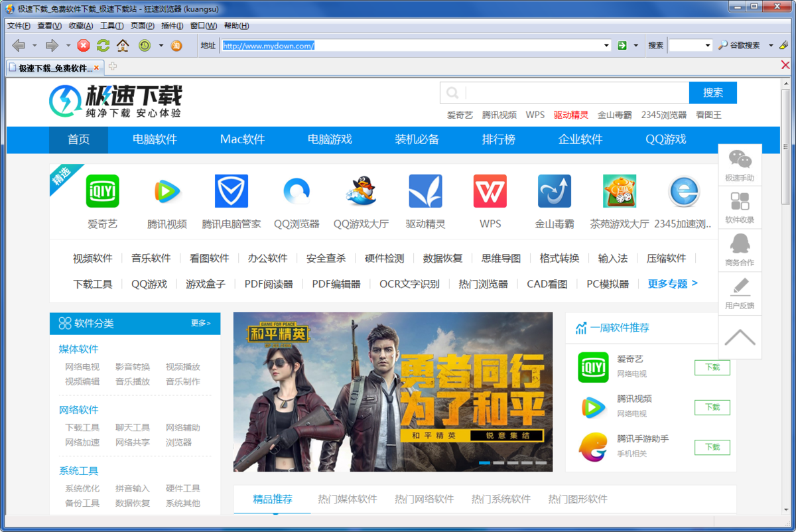Viewport: 796px width, 532px height.
Task: Open the 更多专题 > link
Action: (x=673, y=284)
